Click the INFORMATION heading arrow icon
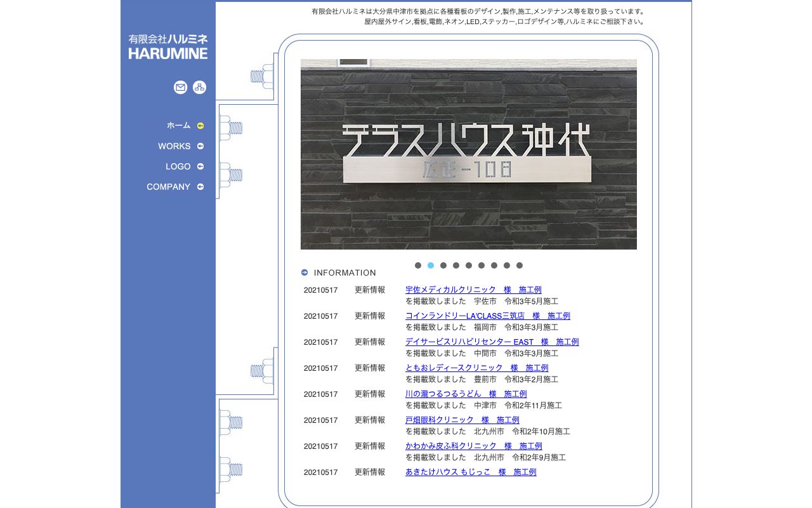 click(304, 272)
